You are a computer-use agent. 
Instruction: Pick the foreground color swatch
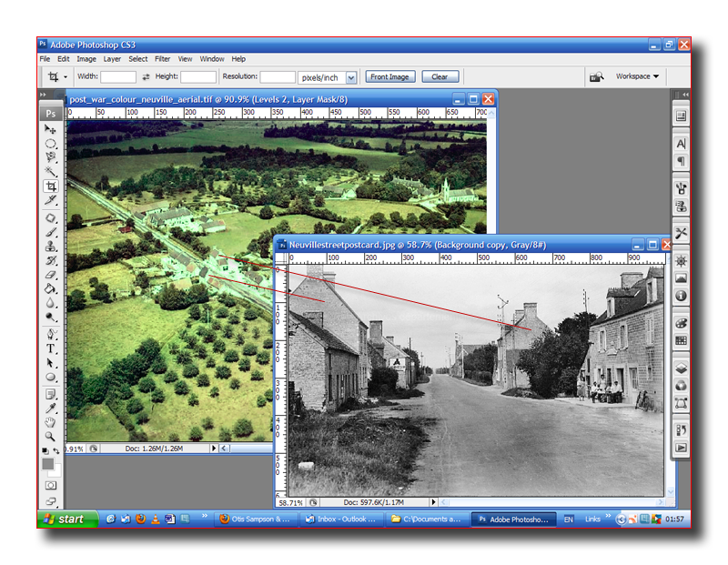click(48, 464)
